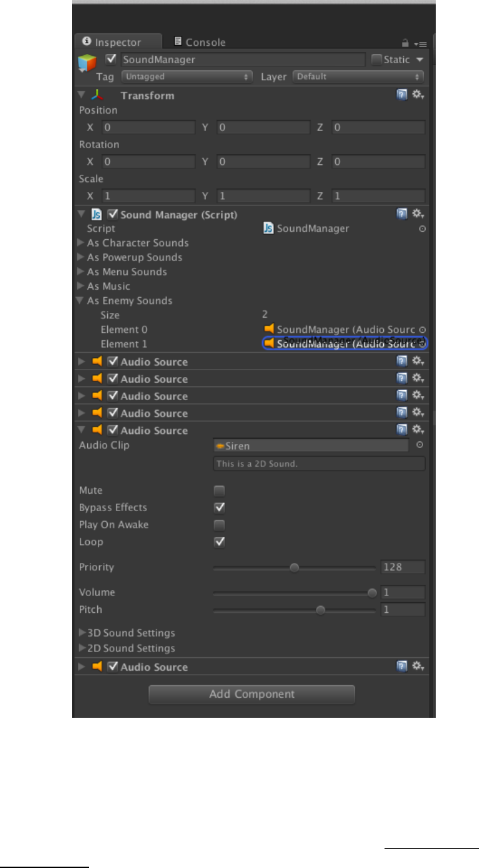Collapse the expanded Siren Audio Source component
The image size is (479, 868).
pyautogui.click(x=81, y=431)
